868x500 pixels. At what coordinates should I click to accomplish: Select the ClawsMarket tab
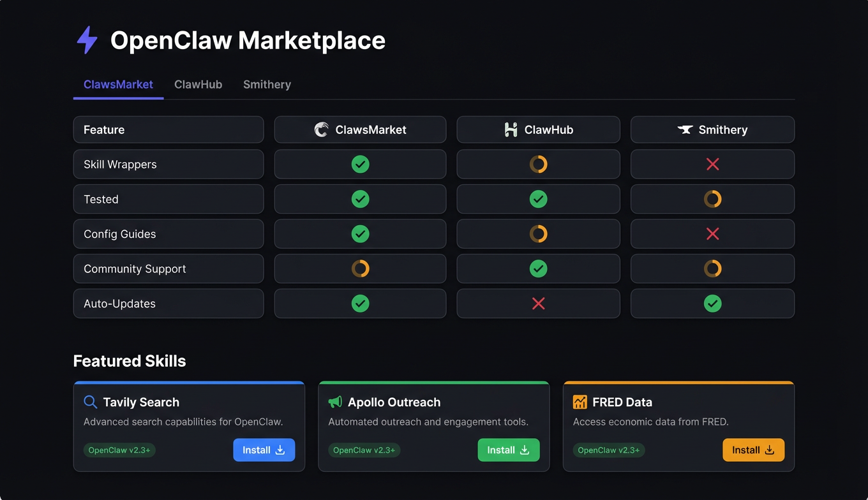pyautogui.click(x=118, y=85)
